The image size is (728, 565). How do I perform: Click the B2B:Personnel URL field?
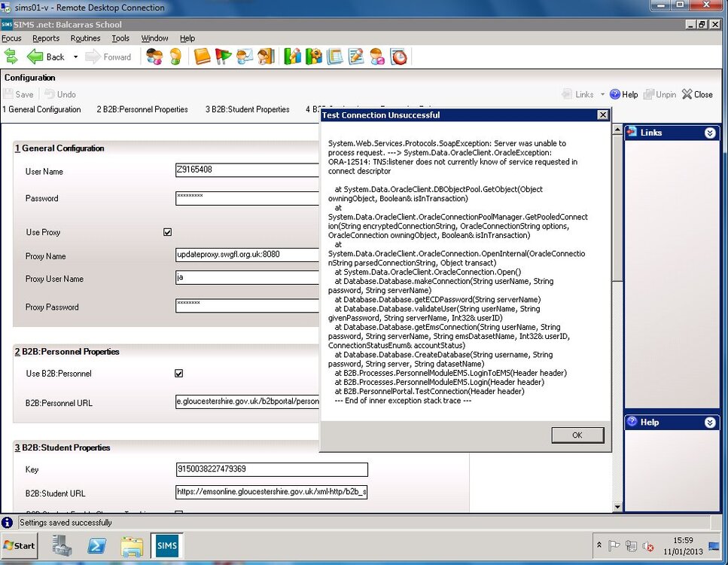(248, 402)
